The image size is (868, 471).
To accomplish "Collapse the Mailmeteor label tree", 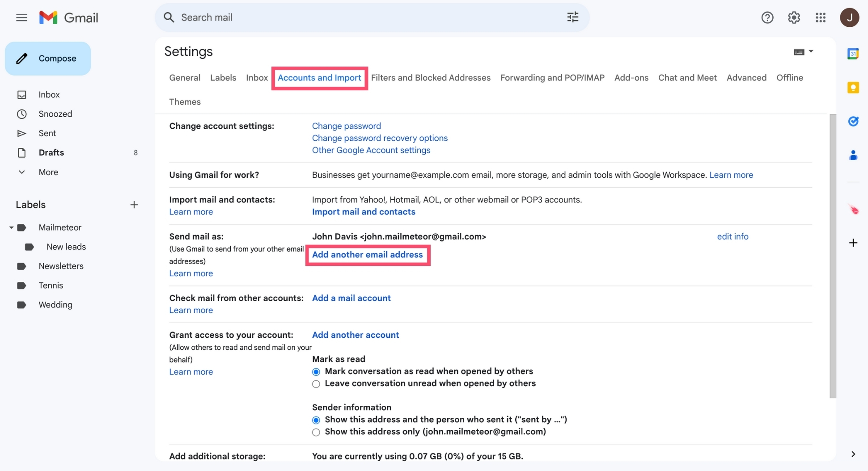I will pos(11,227).
